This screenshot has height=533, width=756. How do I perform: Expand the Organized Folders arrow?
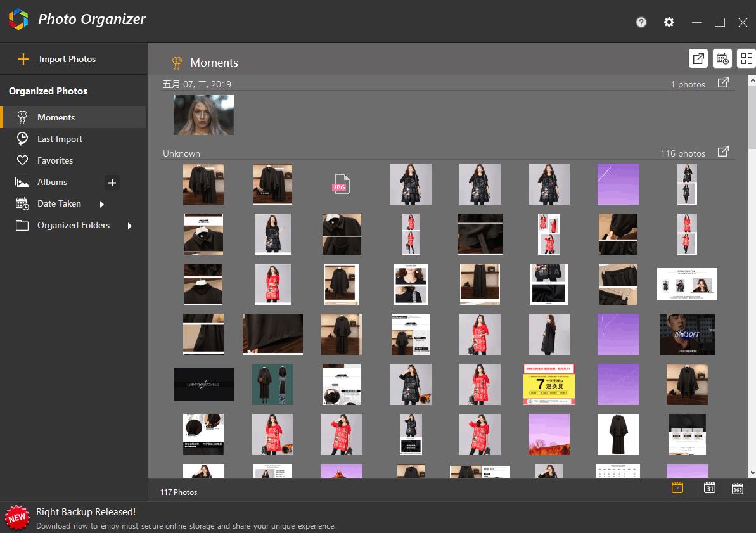(x=130, y=226)
